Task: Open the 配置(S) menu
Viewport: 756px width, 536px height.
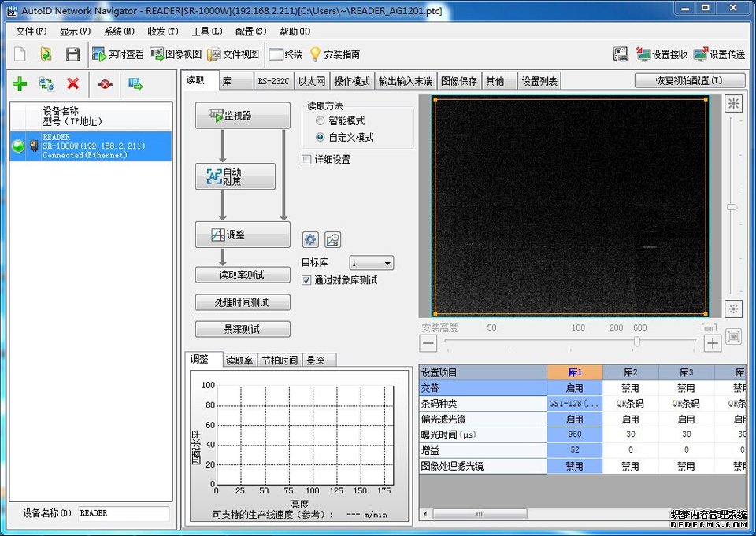Action: (x=250, y=31)
